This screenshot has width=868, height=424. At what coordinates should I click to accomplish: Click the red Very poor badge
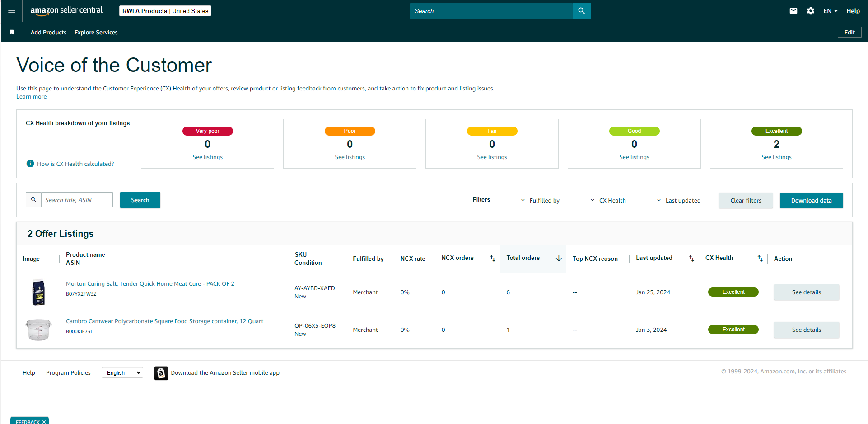208,131
